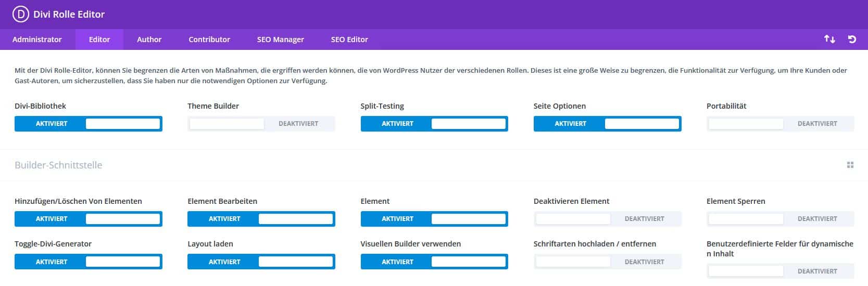Switch to Contributor tab
The image size is (868, 286).
(x=209, y=40)
